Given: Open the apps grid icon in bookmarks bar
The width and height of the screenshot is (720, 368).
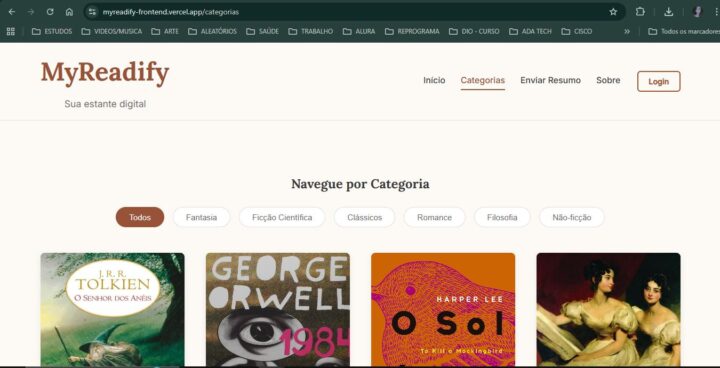Looking at the screenshot, I should pos(11,31).
